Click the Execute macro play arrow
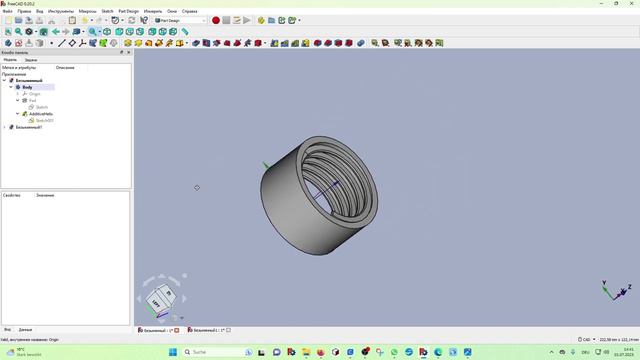This screenshot has width=640, height=360. coord(247,20)
